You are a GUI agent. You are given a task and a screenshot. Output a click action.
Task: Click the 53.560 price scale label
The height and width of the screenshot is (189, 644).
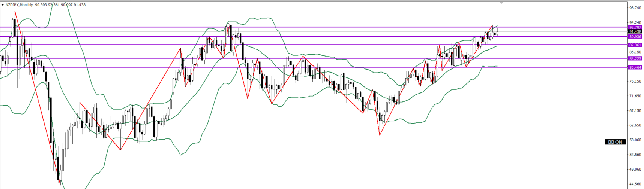[635, 155]
